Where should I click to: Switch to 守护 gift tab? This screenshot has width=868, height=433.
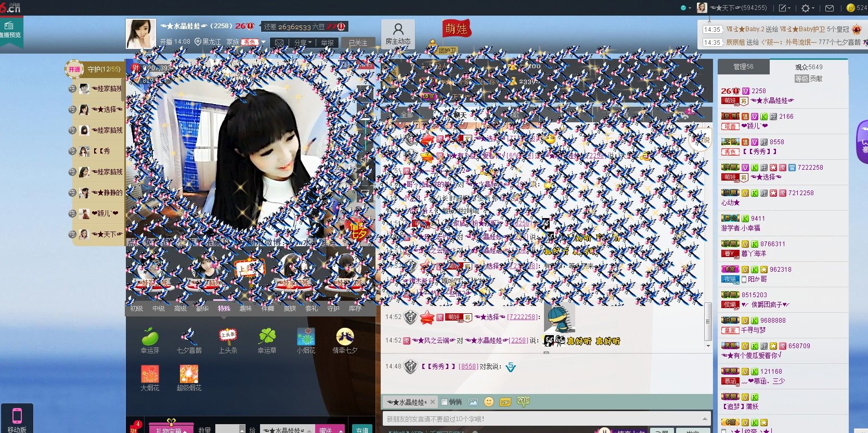[333, 309]
